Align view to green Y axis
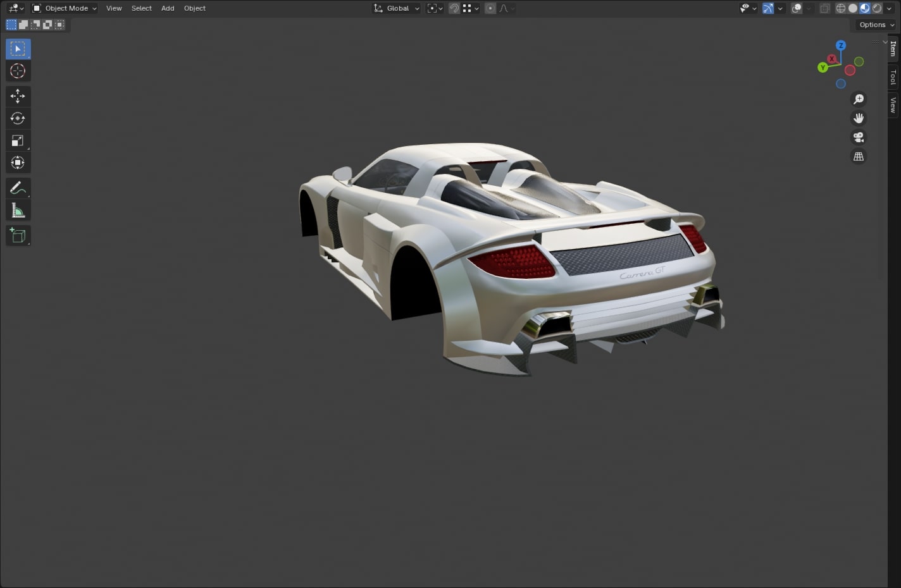The height and width of the screenshot is (588, 901). [x=823, y=68]
